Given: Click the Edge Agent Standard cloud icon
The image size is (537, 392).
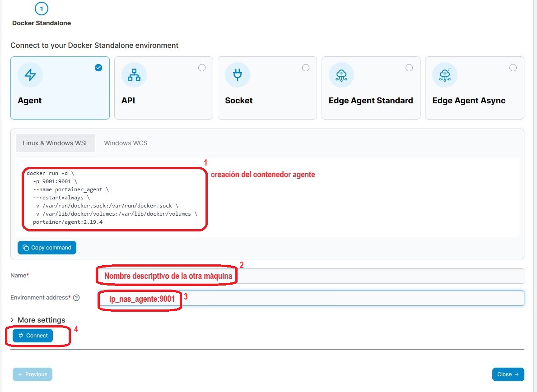Looking at the screenshot, I should (341, 75).
